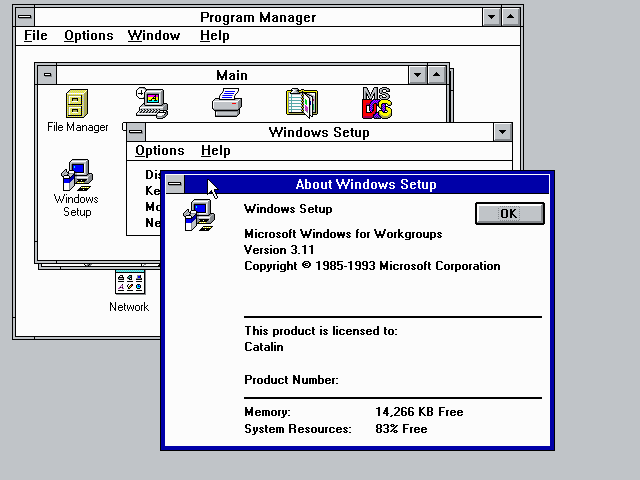
Task: Click the About Windows Setup title bar
Action: click(x=367, y=184)
